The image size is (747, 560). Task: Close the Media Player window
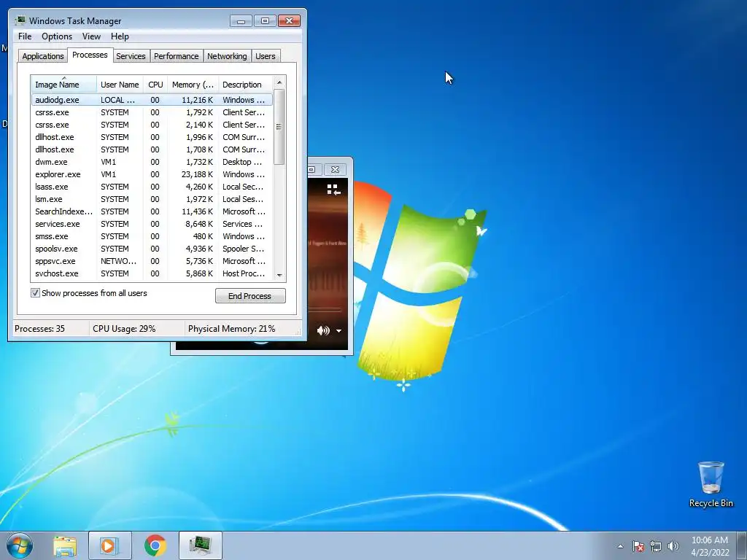pos(336,169)
